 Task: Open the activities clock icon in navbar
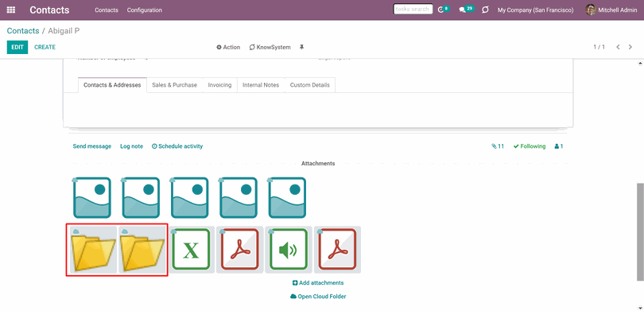click(441, 10)
